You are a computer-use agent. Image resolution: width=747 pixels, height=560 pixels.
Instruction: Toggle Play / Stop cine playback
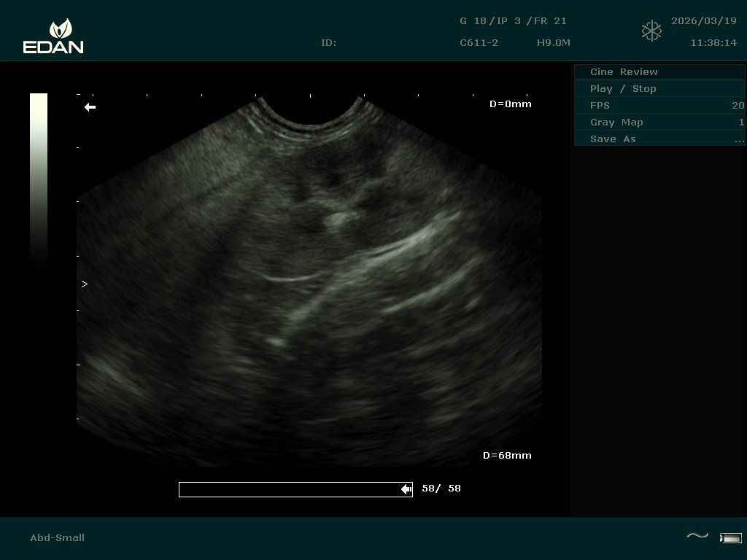622,88
